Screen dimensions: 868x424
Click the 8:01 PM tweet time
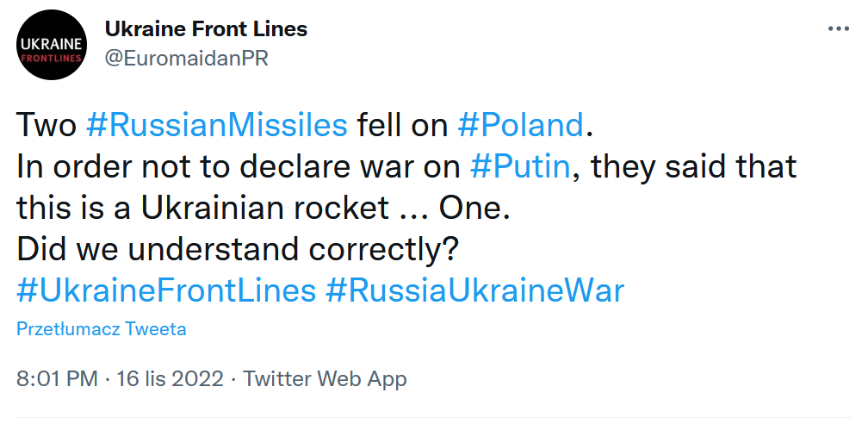pyautogui.click(x=57, y=378)
